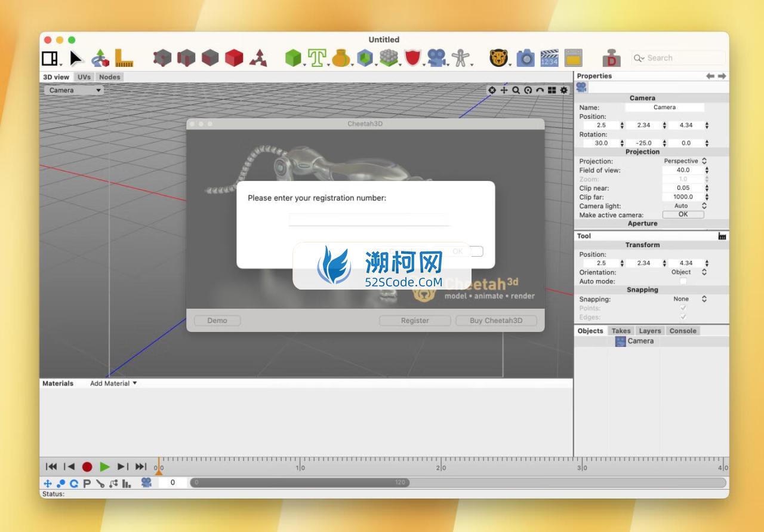Open the orange vase creator menu

tap(341, 58)
